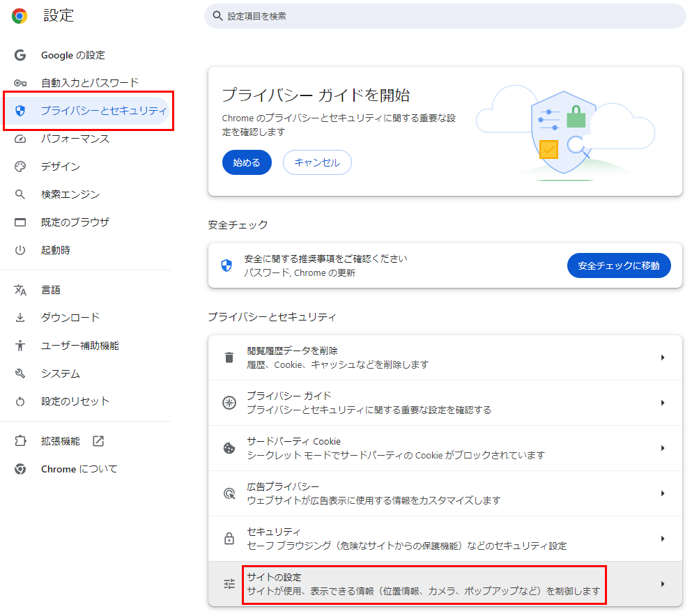
Task: Expand セキュリティ row via its arrow
Action: (x=663, y=539)
